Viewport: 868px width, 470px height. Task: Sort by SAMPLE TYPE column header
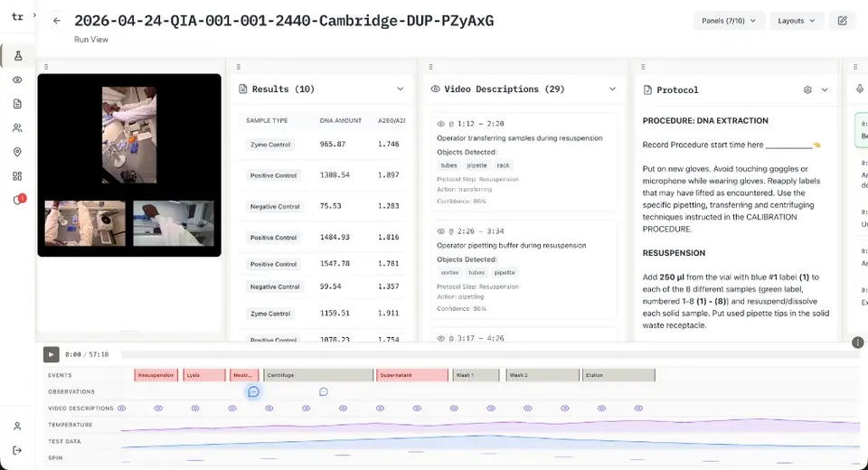pos(267,121)
